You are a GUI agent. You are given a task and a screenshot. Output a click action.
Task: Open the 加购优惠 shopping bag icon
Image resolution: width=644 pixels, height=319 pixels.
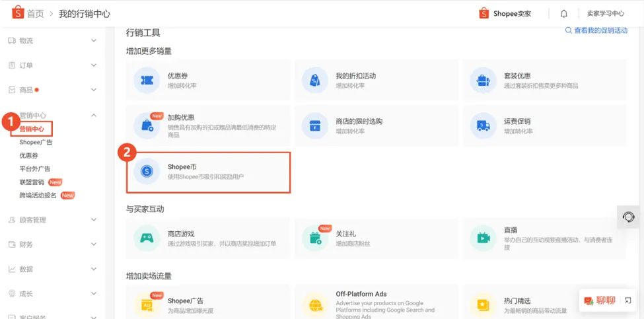coord(147,125)
